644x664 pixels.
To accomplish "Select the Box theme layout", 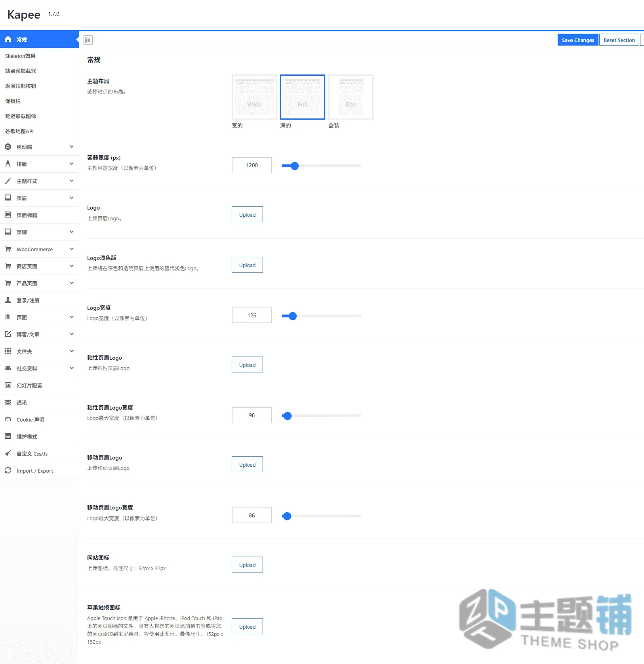I will [351, 97].
